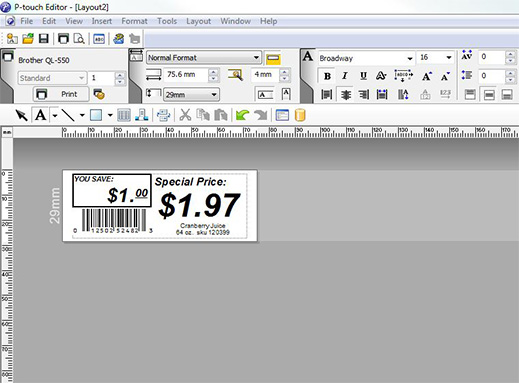The width and height of the screenshot is (519, 383).
Task: Click the 75.6 mm length field
Action: (x=186, y=74)
